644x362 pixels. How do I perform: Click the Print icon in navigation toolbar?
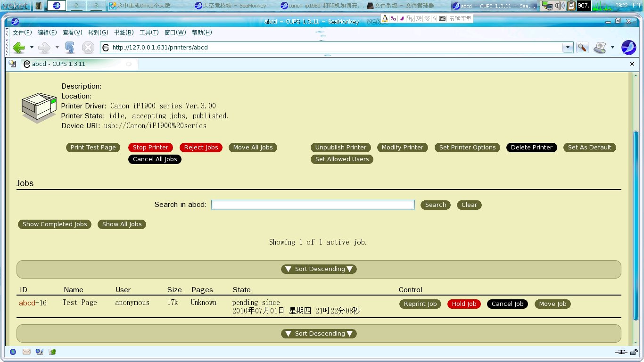600,47
